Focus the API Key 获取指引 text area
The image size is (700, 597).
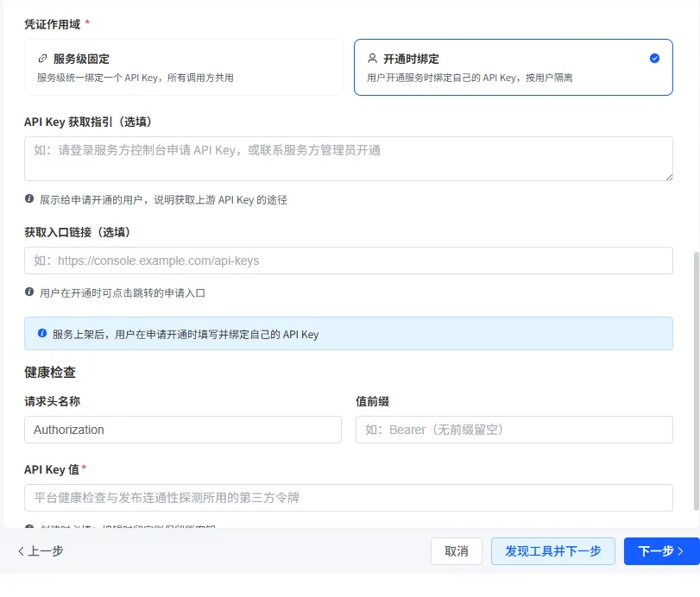[349, 159]
